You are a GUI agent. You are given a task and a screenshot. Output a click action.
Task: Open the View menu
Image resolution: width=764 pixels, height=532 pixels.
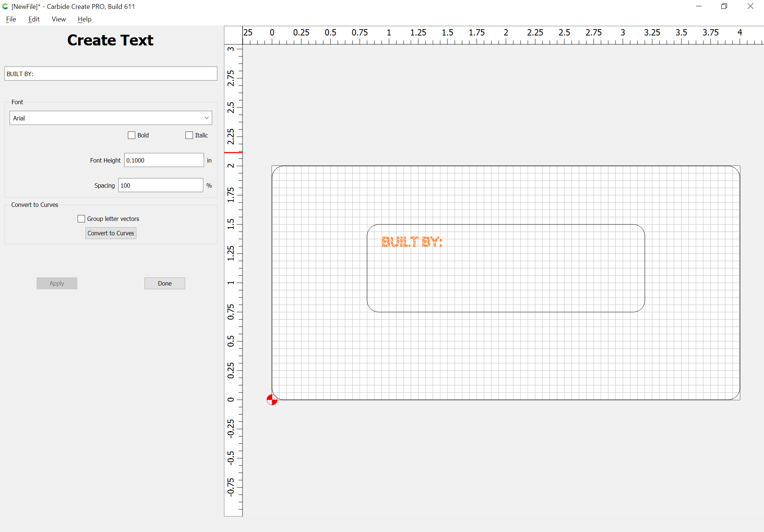tap(58, 19)
